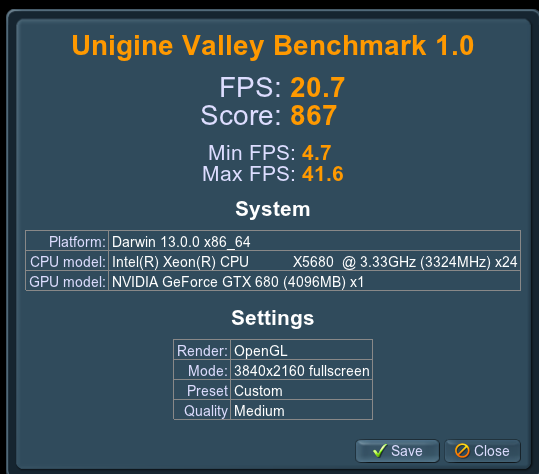Click the Preset label cell
Image resolution: width=539 pixels, height=474 pixels.
202,390
